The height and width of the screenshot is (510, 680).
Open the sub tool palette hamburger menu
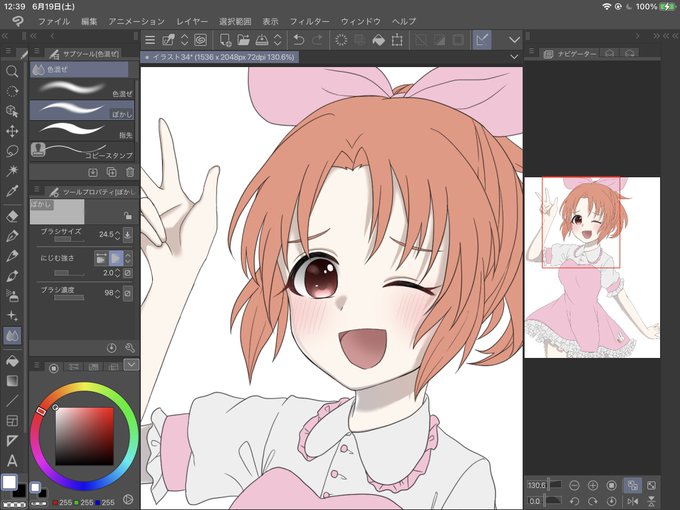37,52
